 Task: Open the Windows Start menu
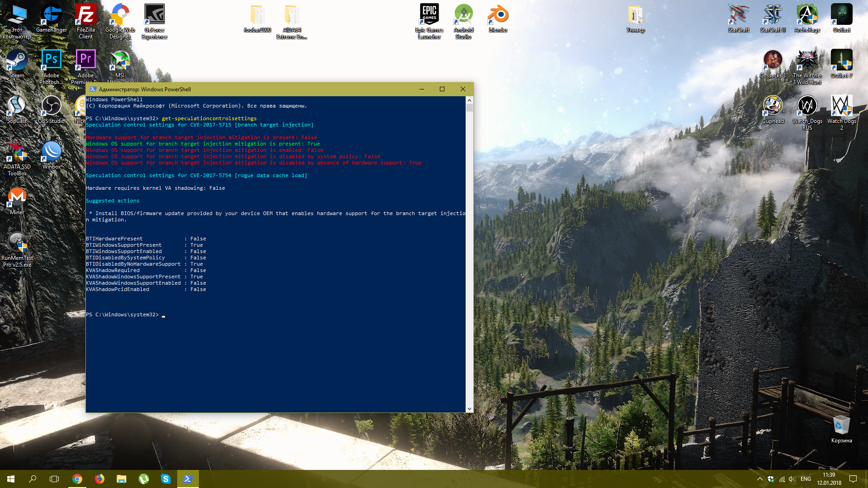coord(11,479)
